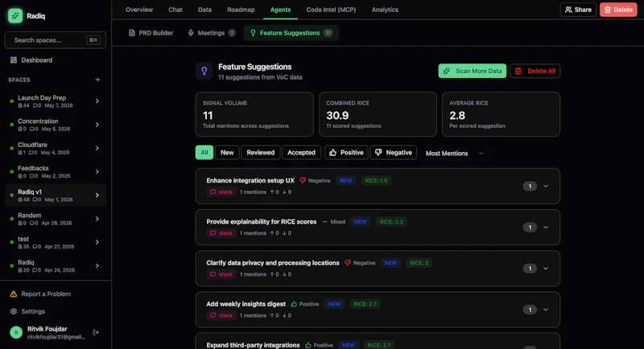This screenshot has width=644, height=349.
Task: Open the Most Mentions sort dropdown
Action: point(455,154)
